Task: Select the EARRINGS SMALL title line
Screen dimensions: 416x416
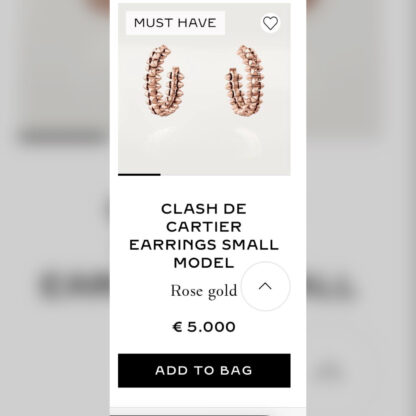Action: tap(204, 245)
